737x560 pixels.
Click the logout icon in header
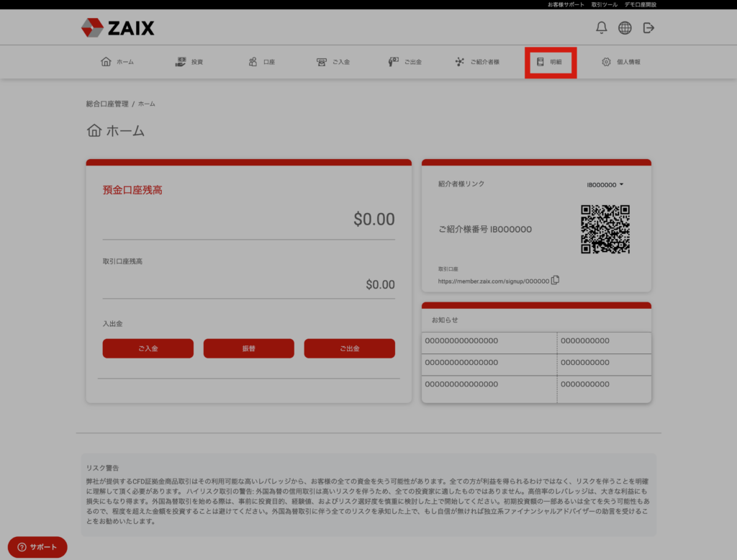(648, 28)
